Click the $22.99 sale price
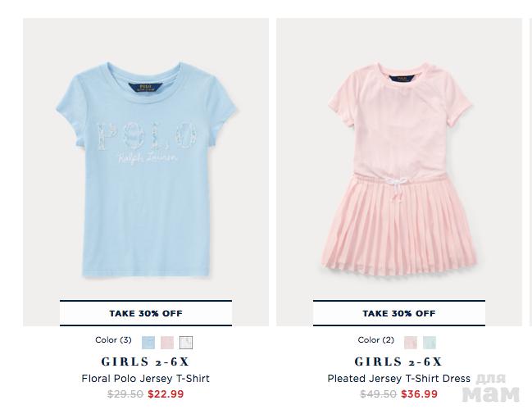Image resolution: width=532 pixels, height=414 pixels. point(166,394)
